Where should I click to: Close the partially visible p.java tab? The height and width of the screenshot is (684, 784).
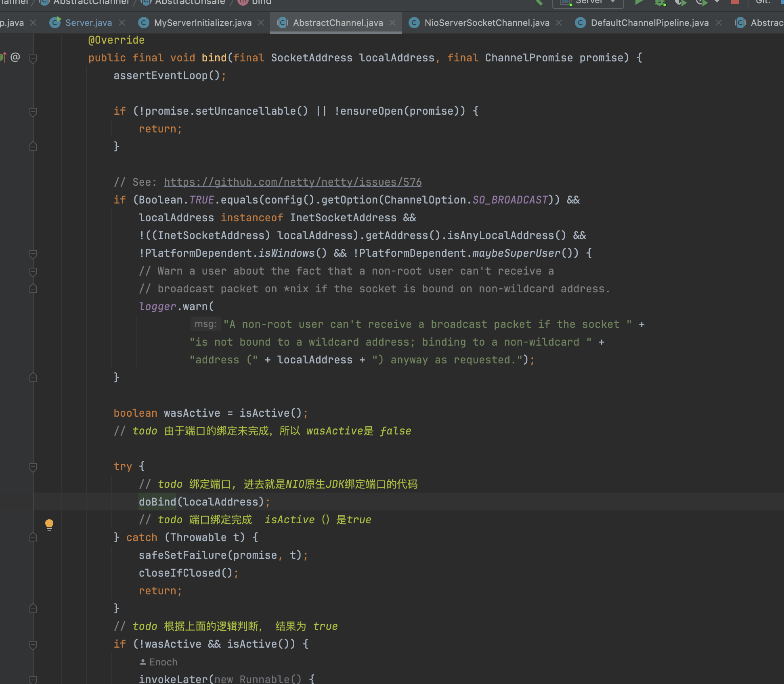tap(33, 23)
